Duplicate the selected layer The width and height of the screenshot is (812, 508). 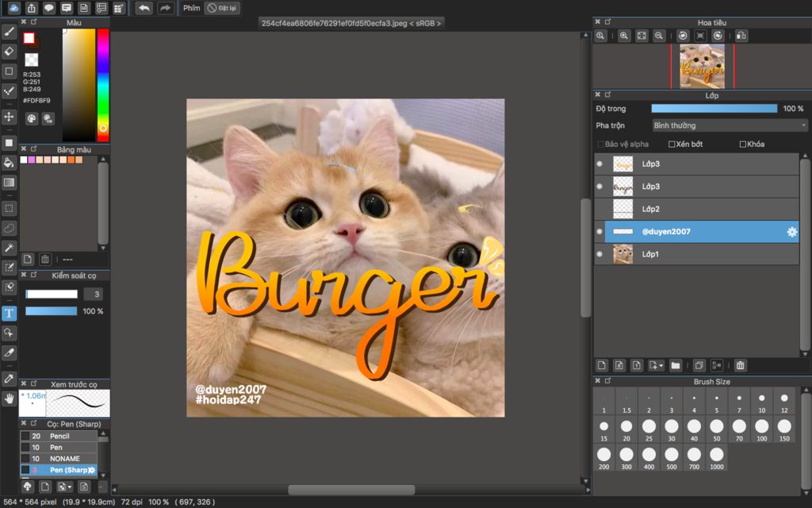(699, 365)
